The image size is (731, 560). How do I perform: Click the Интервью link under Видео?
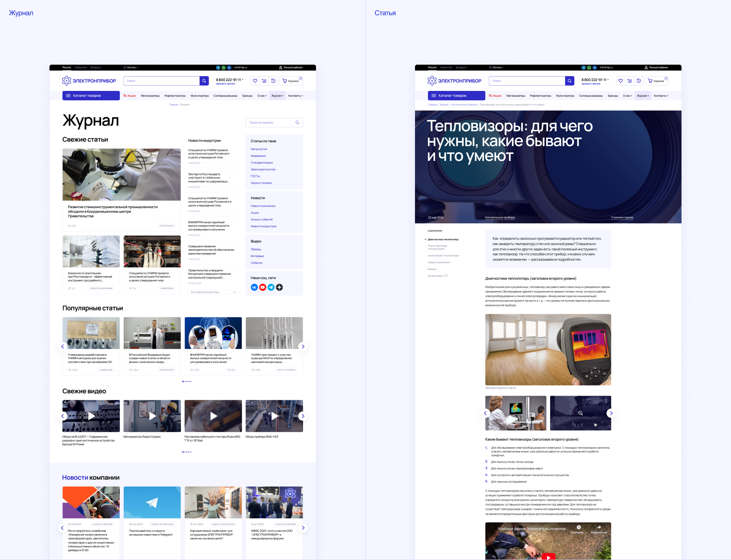(x=257, y=256)
